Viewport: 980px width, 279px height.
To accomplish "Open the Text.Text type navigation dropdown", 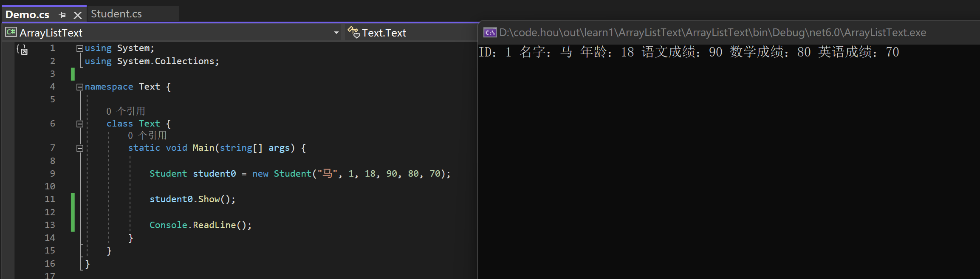I will click(x=408, y=33).
